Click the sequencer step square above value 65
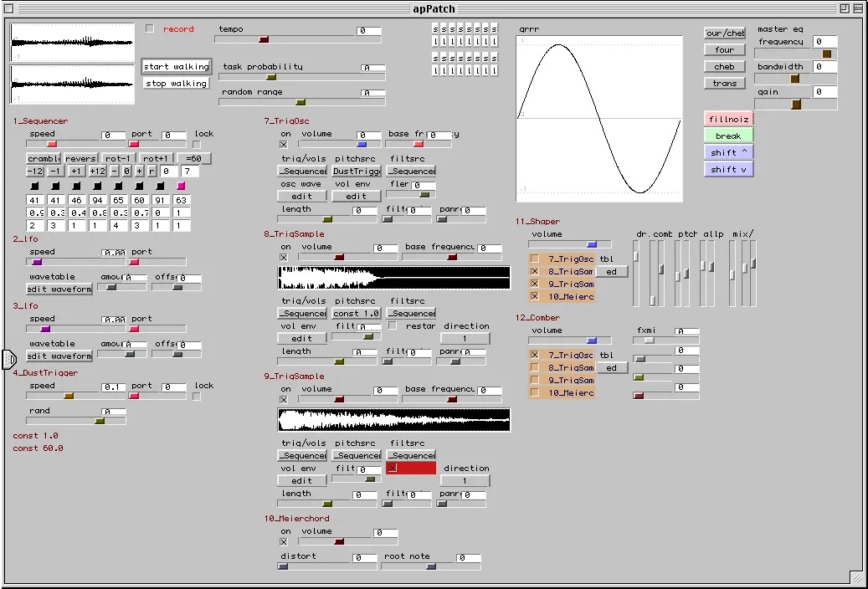Image resolution: width=868 pixels, height=589 pixels. [x=118, y=186]
